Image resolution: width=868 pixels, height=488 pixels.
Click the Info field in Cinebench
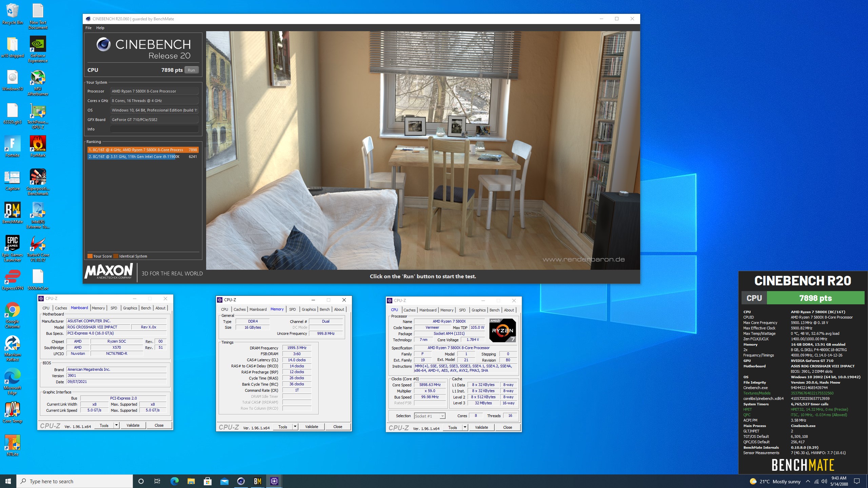154,129
